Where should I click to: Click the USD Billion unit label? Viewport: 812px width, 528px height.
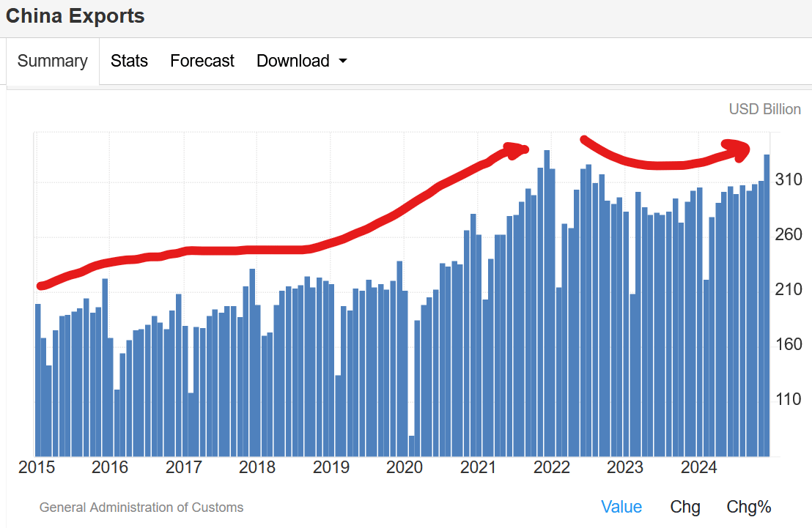765,109
